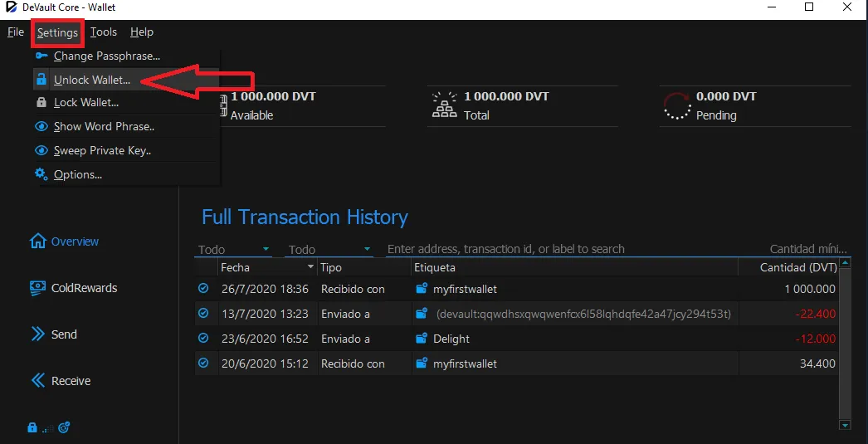Sort by the Tipo column header
This screenshot has height=444, width=868.
point(365,267)
